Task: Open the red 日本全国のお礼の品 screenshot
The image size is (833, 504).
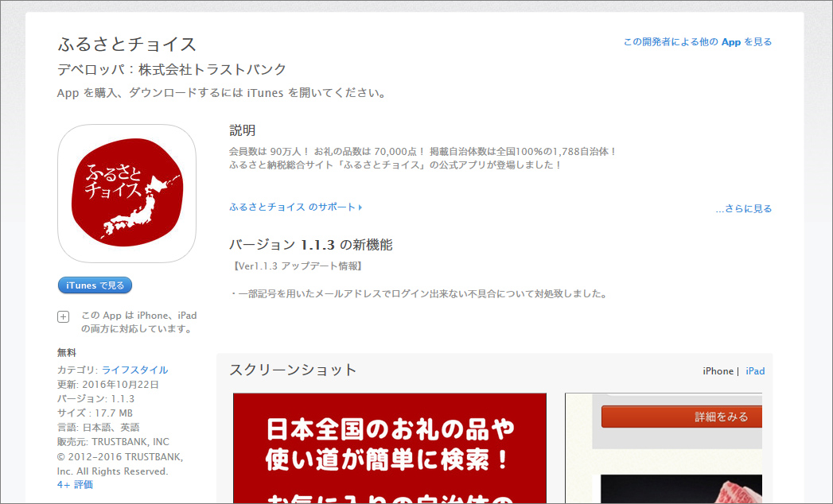Action: tap(390, 448)
